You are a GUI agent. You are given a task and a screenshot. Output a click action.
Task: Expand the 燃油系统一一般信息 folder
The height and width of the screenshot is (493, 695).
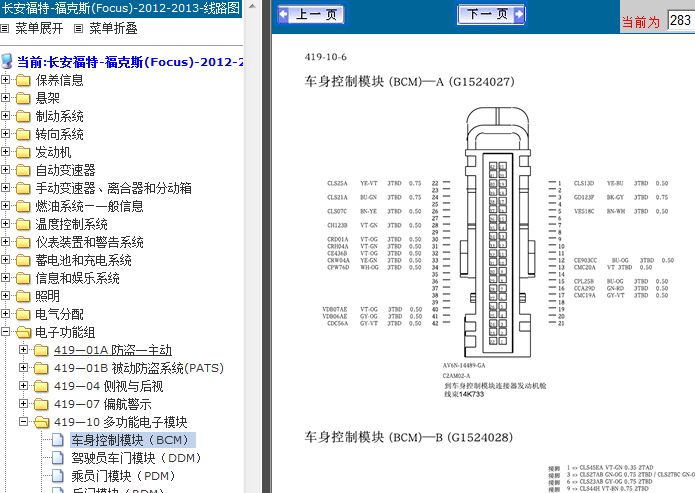tap(5, 206)
